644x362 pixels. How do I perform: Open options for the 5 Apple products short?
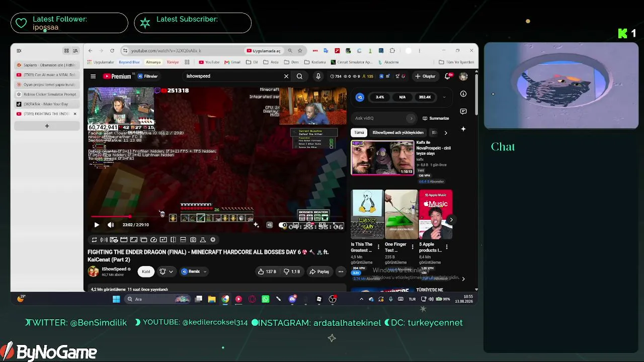pos(446,247)
